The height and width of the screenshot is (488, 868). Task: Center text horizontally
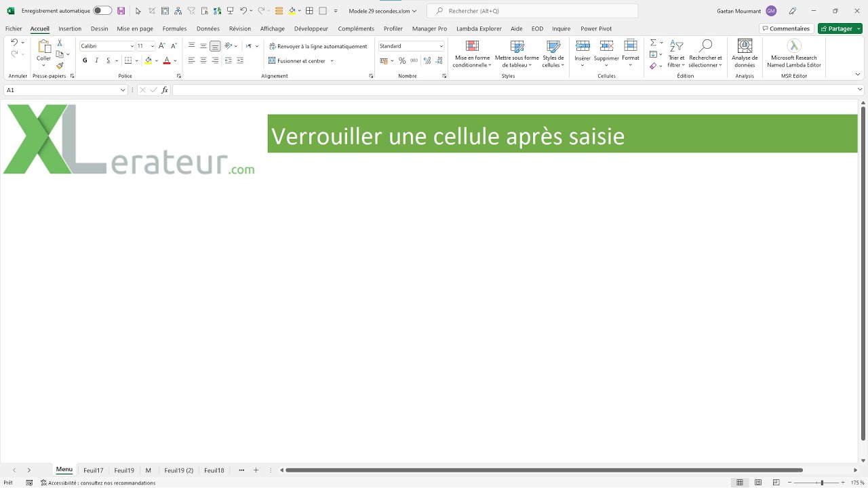tap(203, 60)
